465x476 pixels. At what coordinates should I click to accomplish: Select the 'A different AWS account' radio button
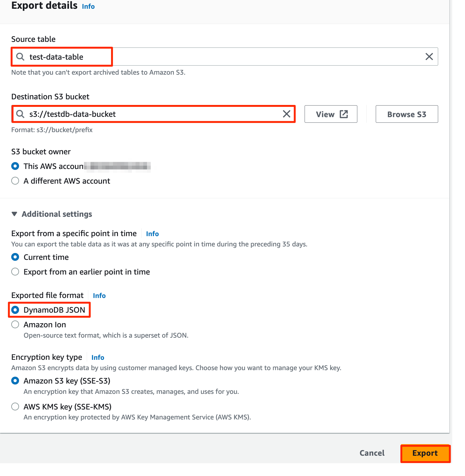pos(15,181)
